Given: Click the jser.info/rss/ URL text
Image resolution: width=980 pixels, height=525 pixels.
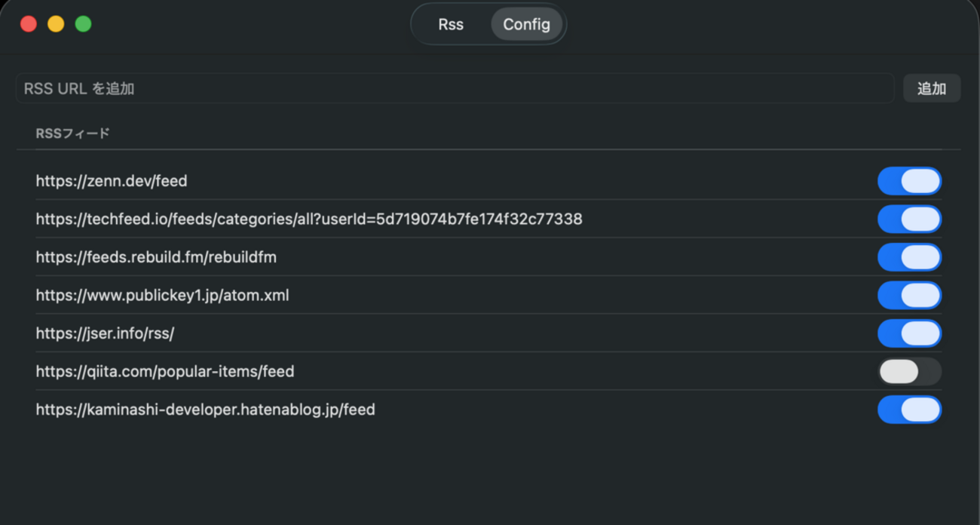Looking at the screenshot, I should [105, 333].
